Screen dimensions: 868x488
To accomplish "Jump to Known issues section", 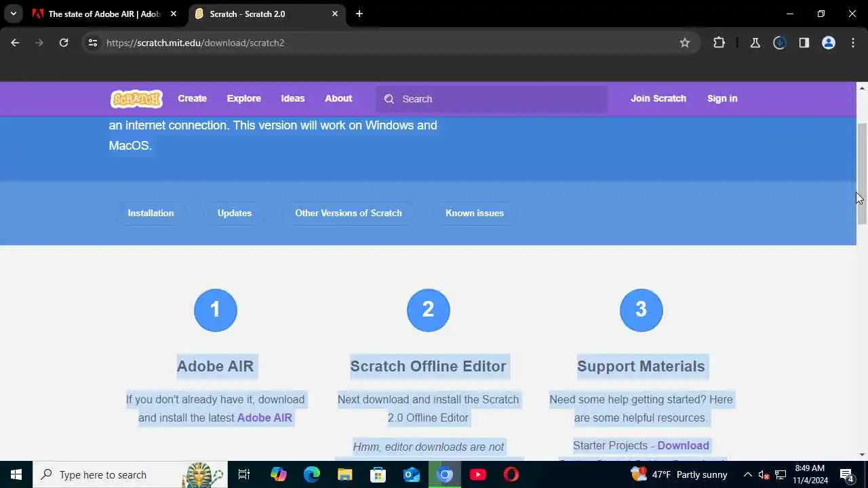I will click(x=475, y=213).
